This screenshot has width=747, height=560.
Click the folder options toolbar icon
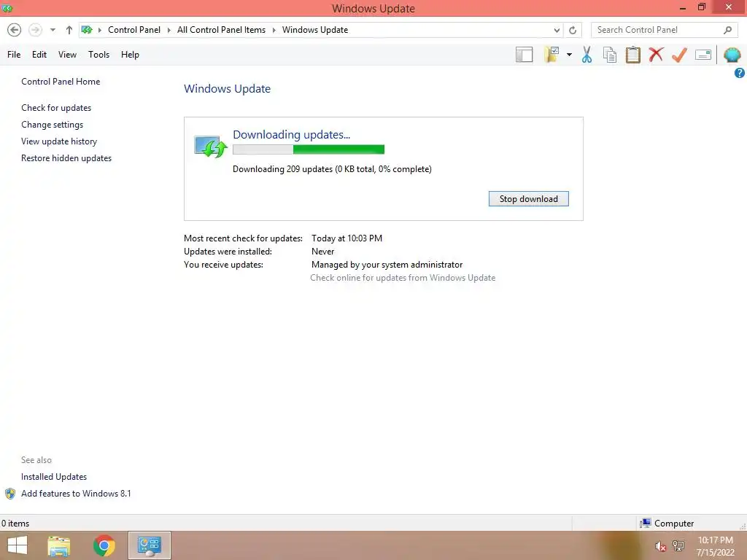[x=552, y=55]
